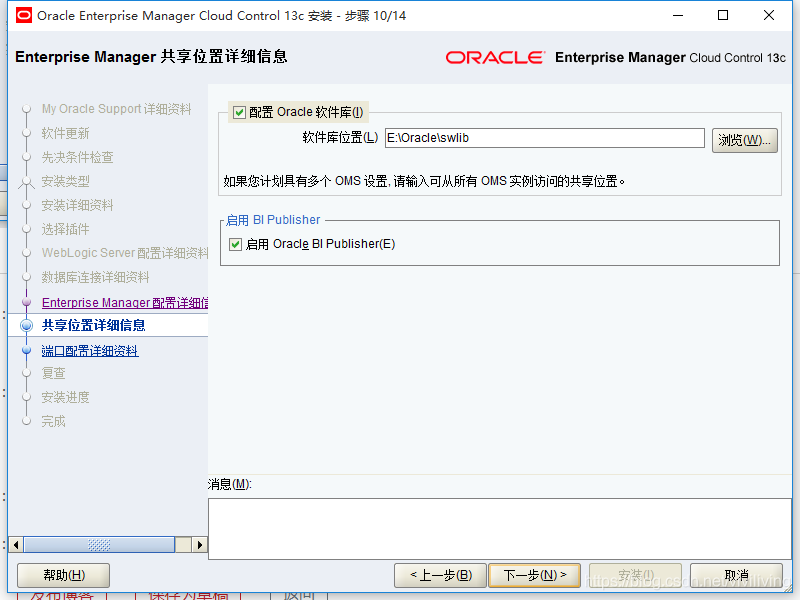Click 先决条件检查 step text
Image resolution: width=800 pixels, height=600 pixels.
pos(78,157)
